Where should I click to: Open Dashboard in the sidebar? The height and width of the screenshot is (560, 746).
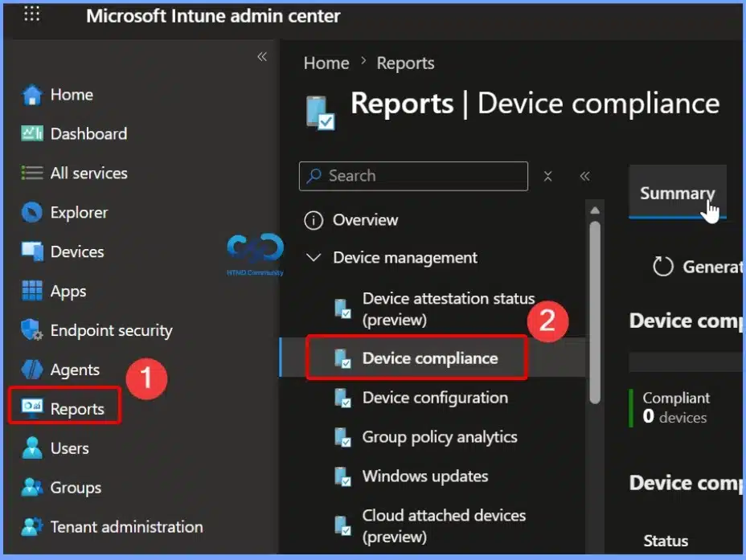pos(89,133)
